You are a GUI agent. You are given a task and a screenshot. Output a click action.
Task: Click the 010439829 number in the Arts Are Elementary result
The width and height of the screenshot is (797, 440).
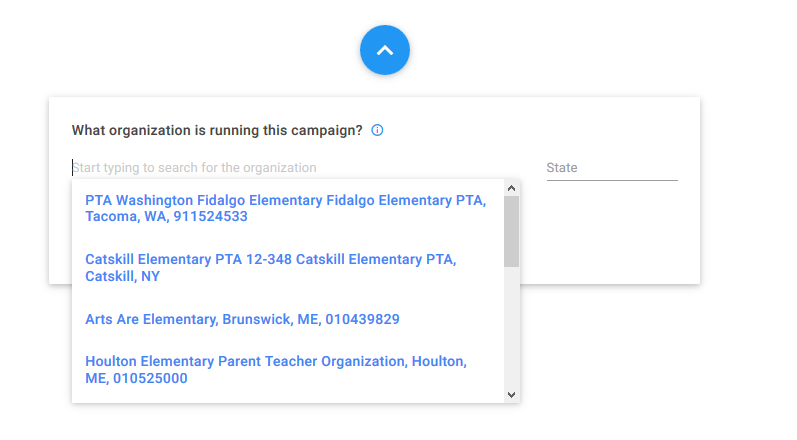tap(362, 319)
